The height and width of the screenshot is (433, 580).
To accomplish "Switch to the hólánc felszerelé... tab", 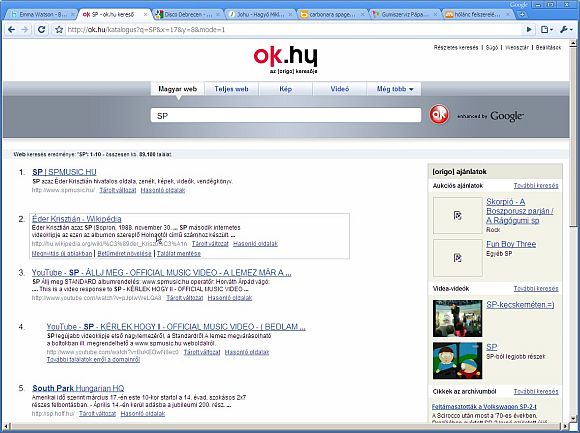I will (x=476, y=15).
